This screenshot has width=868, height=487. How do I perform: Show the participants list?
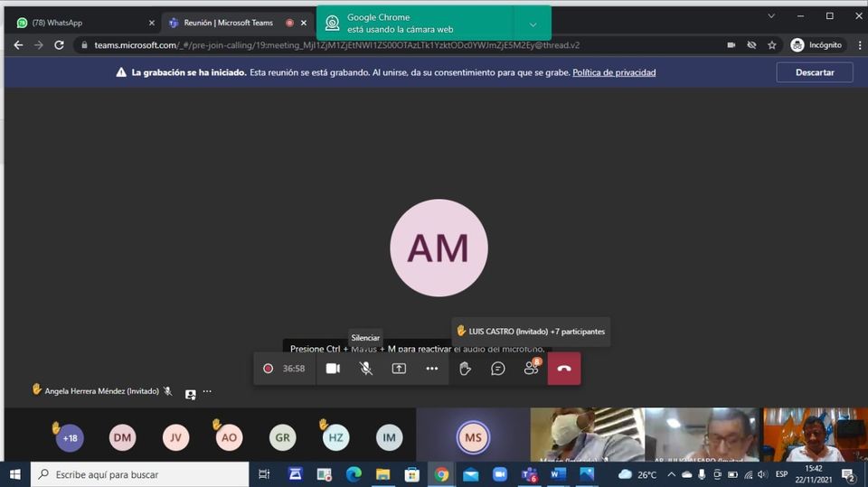coord(531,369)
